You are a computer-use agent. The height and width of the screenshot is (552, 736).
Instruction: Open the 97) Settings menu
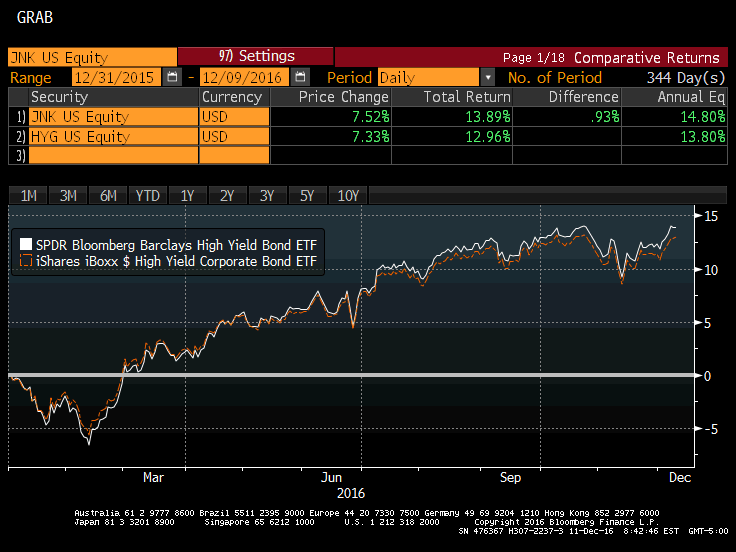pyautogui.click(x=256, y=56)
